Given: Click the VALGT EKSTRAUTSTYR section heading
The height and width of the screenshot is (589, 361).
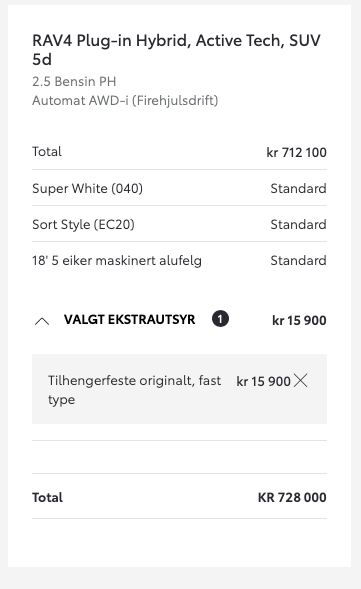Looking at the screenshot, I should [130, 320].
